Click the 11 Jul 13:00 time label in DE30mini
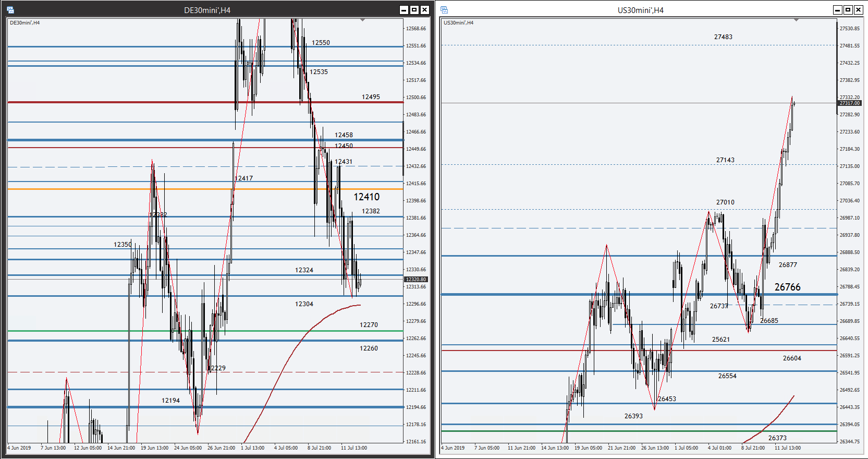 [354, 448]
